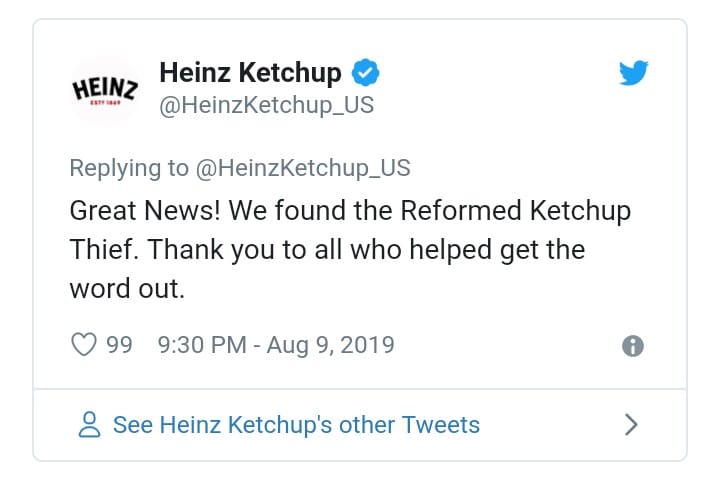Click the blue verified badge

[x=364, y=73]
